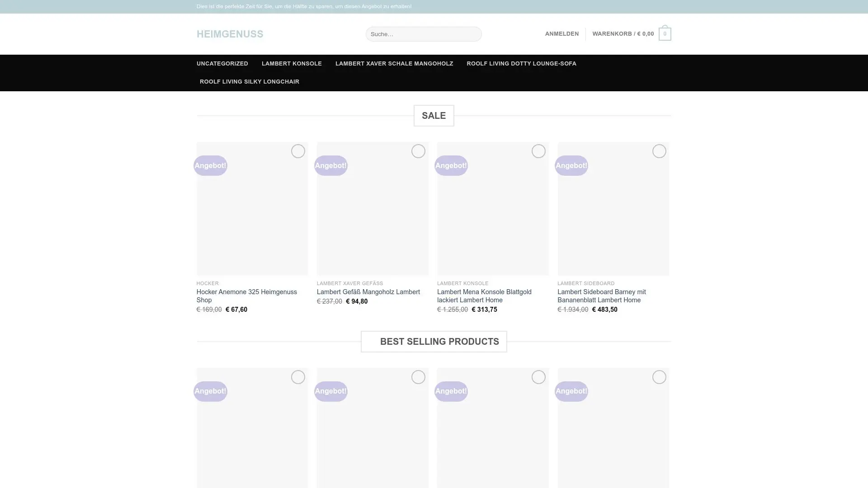Viewport: 868px width, 488px height.
Task: Click first best-selling product's wishlist circle
Action: click(298, 377)
